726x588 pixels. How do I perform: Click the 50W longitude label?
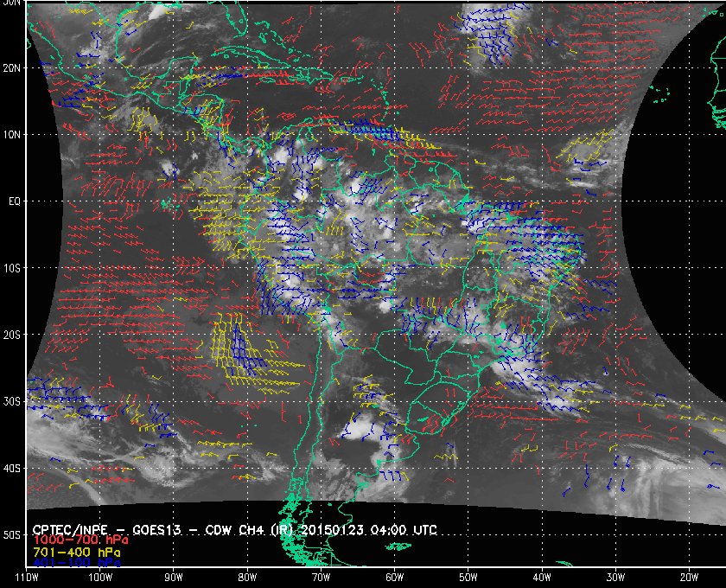pos(468,578)
